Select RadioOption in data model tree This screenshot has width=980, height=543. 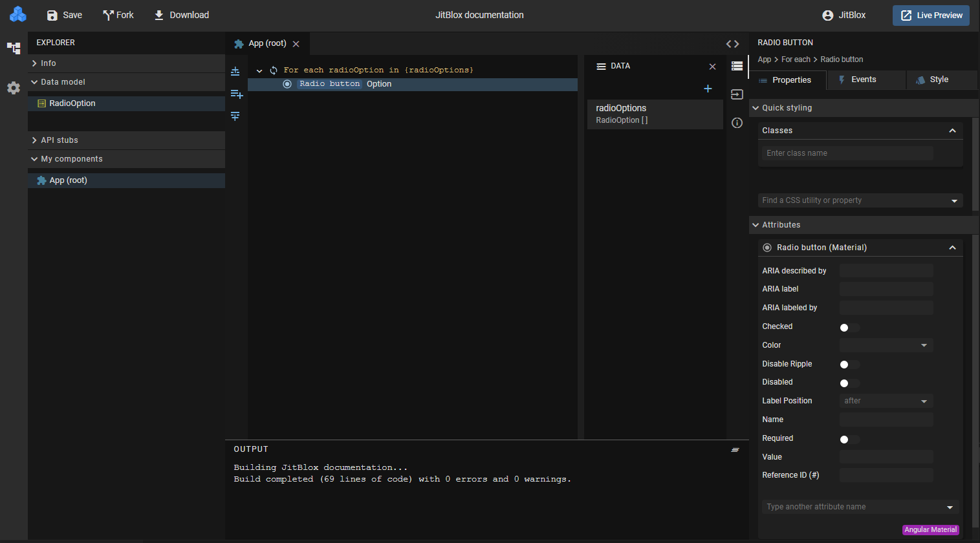tap(126, 103)
